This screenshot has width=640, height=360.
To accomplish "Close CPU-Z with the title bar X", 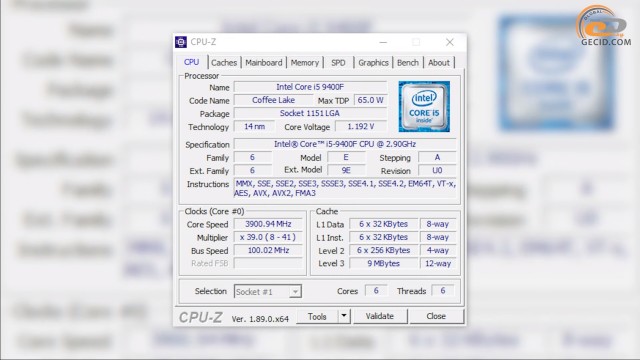I will point(450,42).
